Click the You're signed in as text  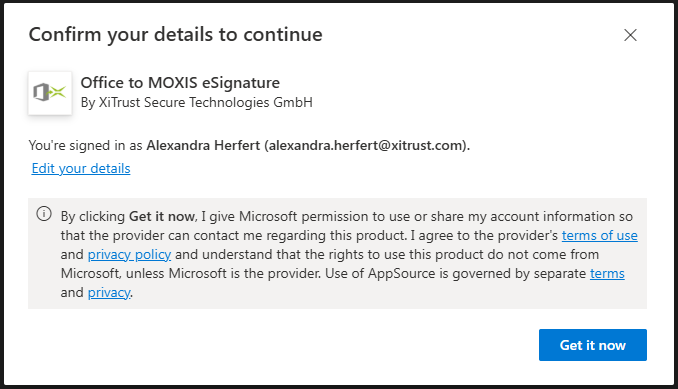(x=85, y=146)
